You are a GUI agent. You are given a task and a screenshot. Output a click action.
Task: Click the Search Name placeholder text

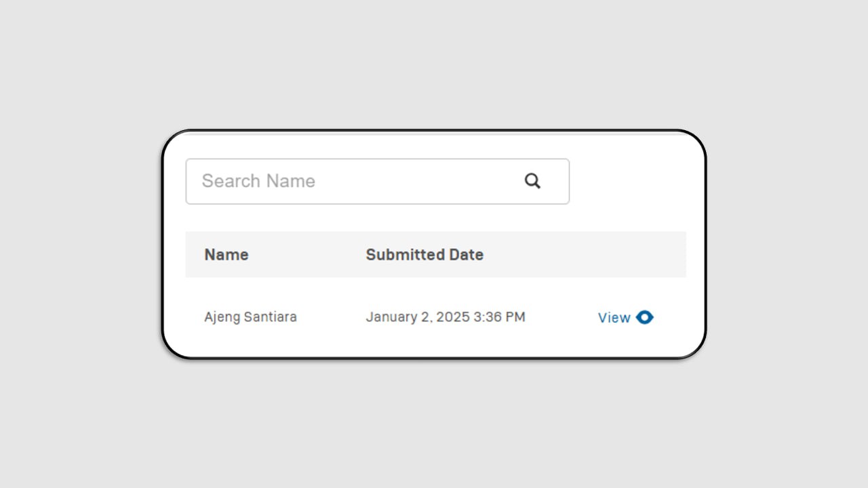point(258,181)
